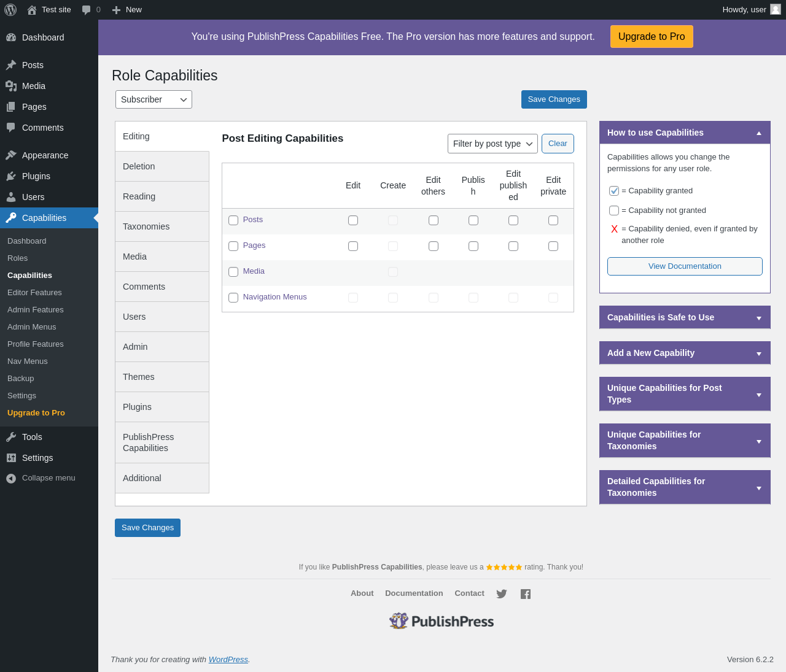Screen dimensions: 786x672
Task: Open the WordPress link in footer
Action: click(228, 660)
